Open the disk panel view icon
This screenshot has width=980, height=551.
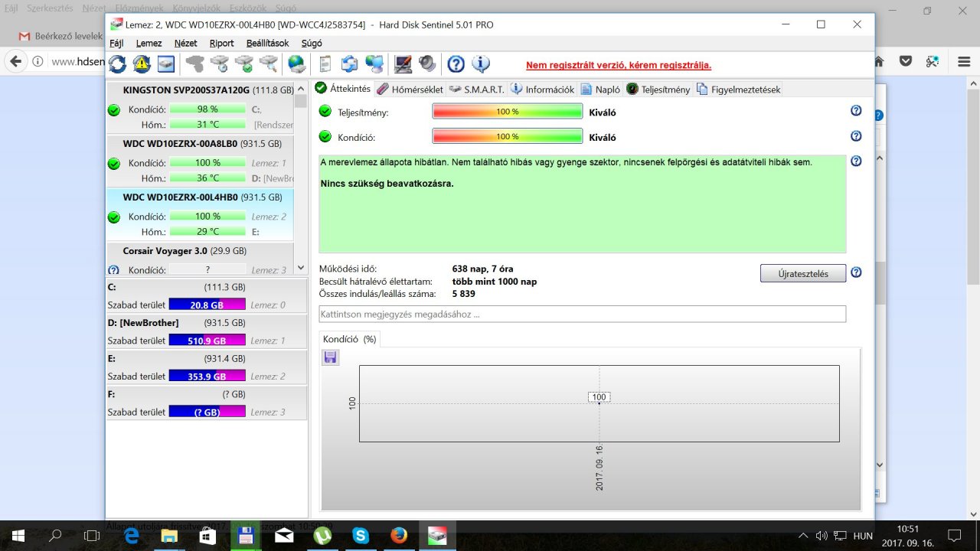pos(166,64)
